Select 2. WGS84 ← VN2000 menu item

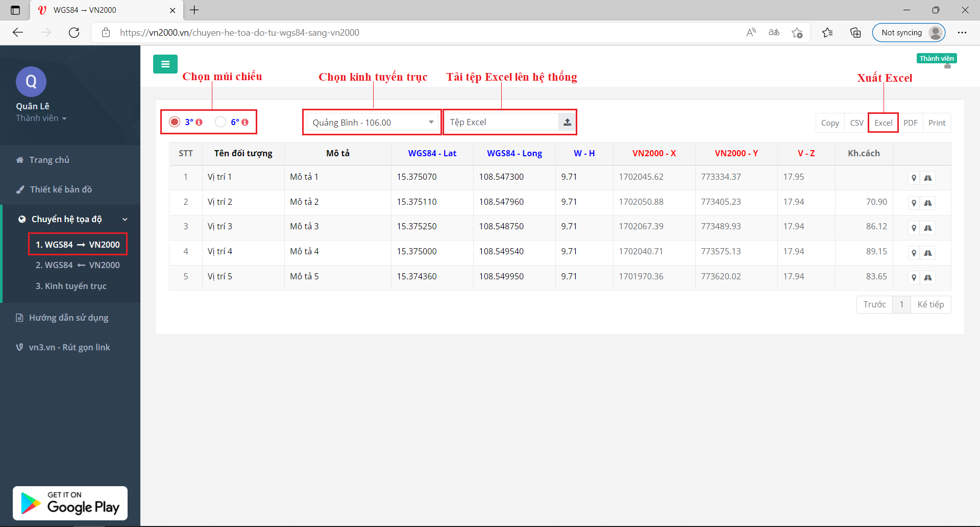tap(78, 265)
